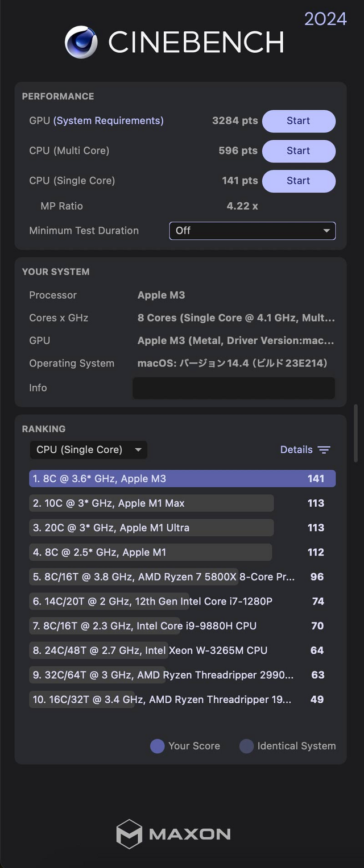
Task: Select ranking row Intel Core i9-9880H
Action: 182,625
